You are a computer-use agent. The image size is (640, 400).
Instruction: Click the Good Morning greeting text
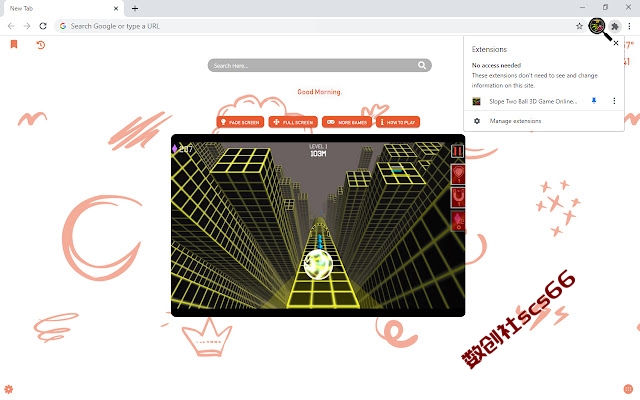[319, 92]
